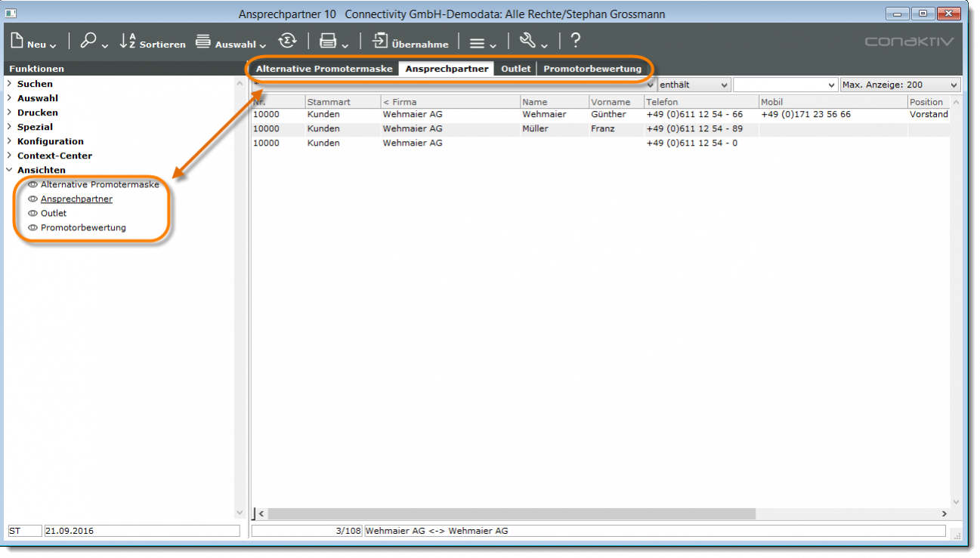Switch to the Outlet tab
This screenshot has width=980, height=558.
[515, 69]
